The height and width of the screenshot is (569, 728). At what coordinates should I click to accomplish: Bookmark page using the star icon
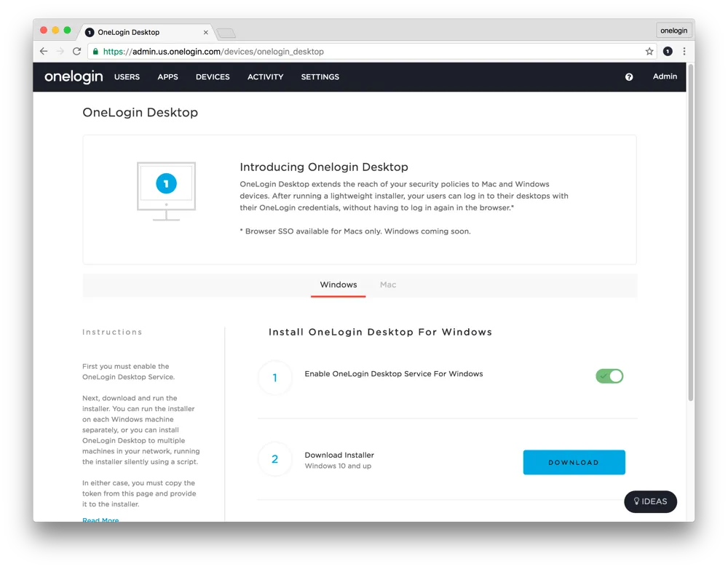(649, 52)
